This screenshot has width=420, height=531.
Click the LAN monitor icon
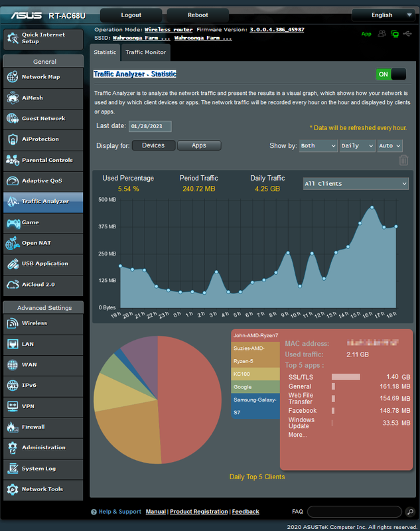pos(13,344)
